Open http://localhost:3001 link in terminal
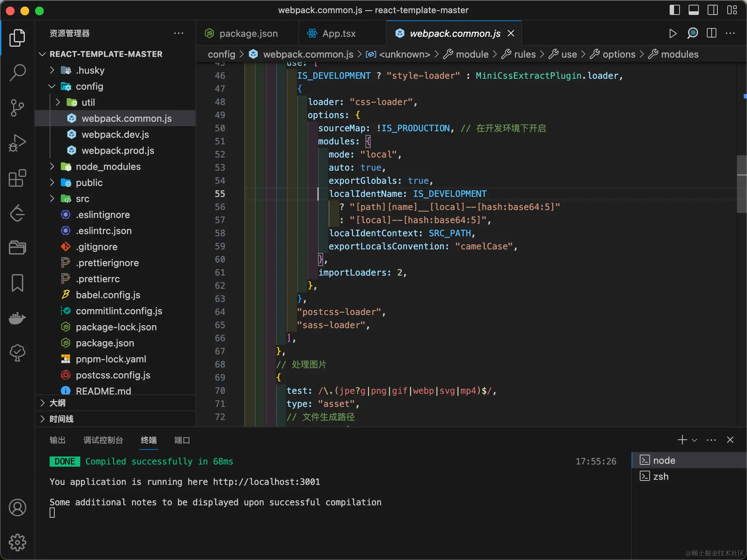 [x=266, y=482]
